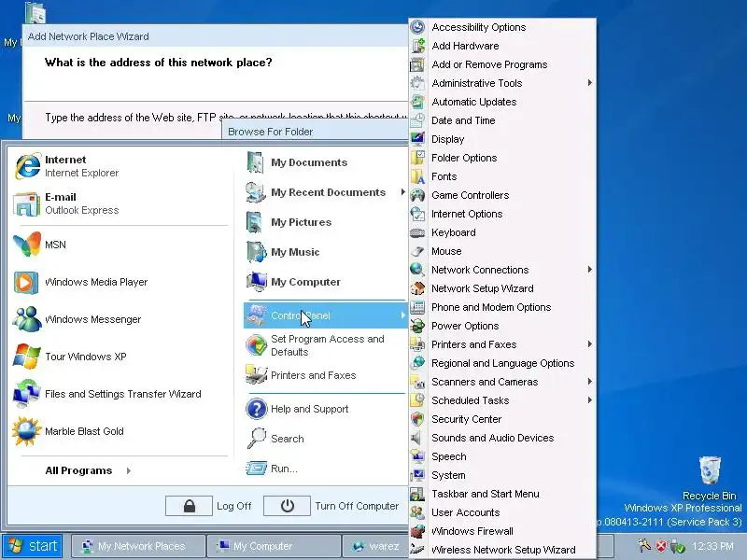
Task: Open Mouse settings entry
Action: 502,251
